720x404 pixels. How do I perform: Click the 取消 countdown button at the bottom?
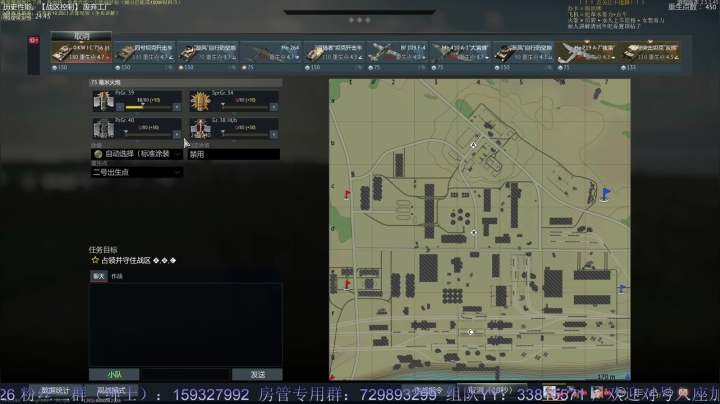(x=490, y=390)
